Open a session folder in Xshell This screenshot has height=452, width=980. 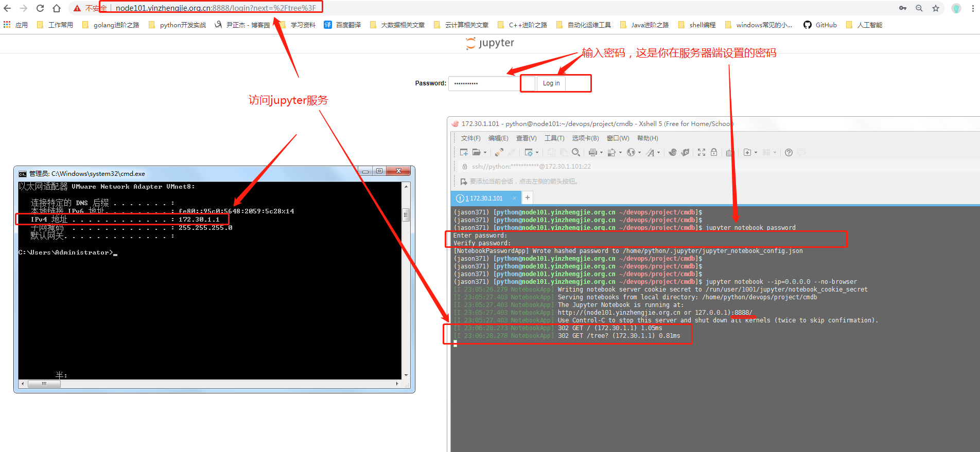477,152
